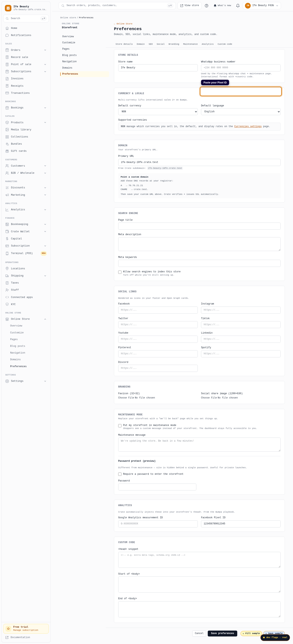Viewport: 293px width, 644px height.
Task: Switch to the Maintenance tab
Action: point(190,44)
